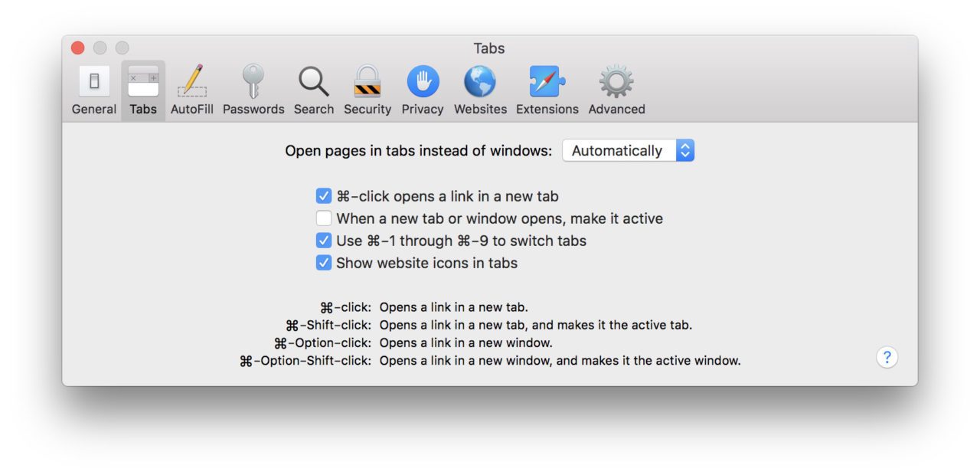Image resolution: width=980 pixels, height=475 pixels.
Task: Uncheck showing website icons in tabs
Action: click(324, 263)
